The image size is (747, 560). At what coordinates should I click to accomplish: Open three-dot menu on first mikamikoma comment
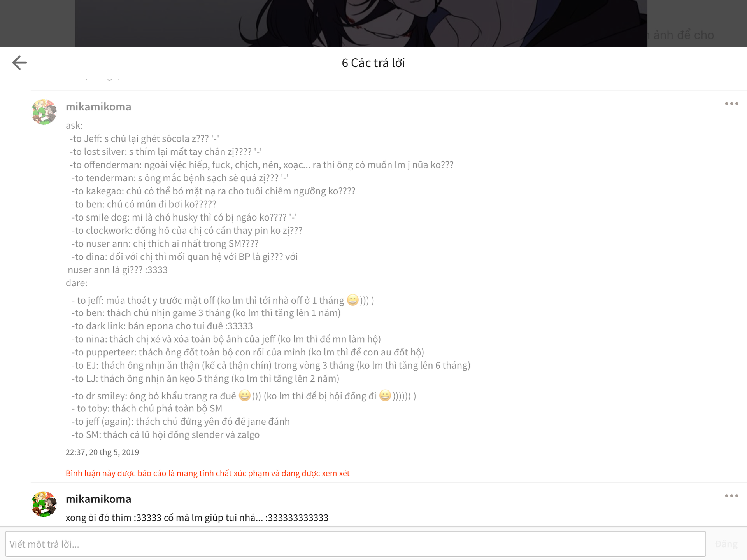point(731,103)
